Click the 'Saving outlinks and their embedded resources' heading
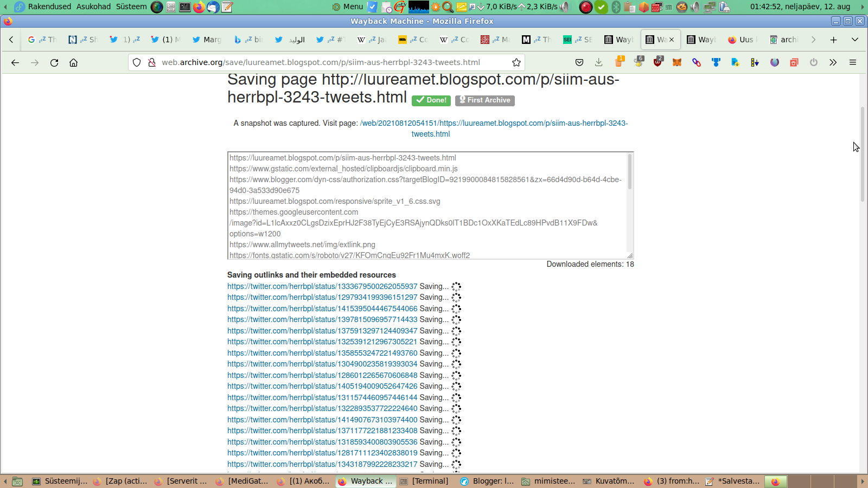 click(x=311, y=275)
